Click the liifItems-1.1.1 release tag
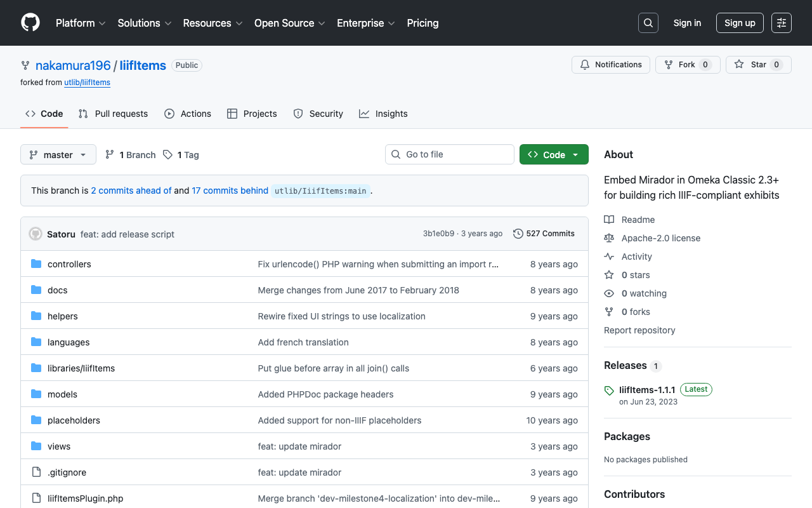 [x=647, y=389]
